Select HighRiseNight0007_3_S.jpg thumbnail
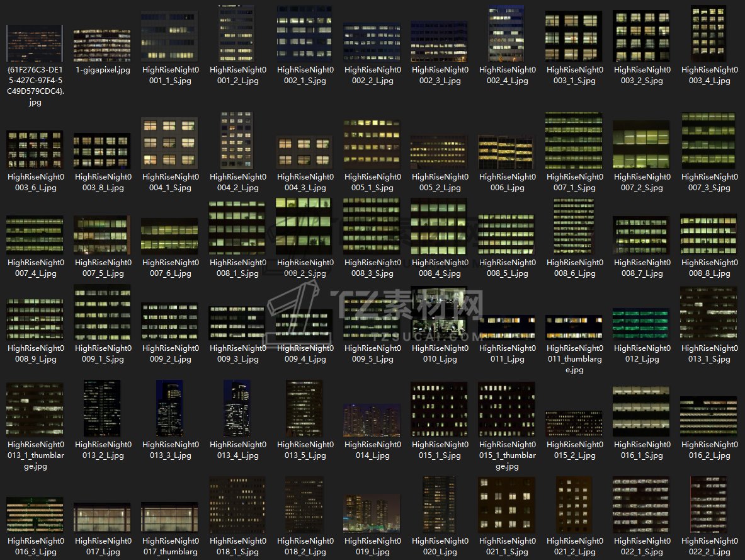This screenshot has height=560, width=745. pos(708,140)
